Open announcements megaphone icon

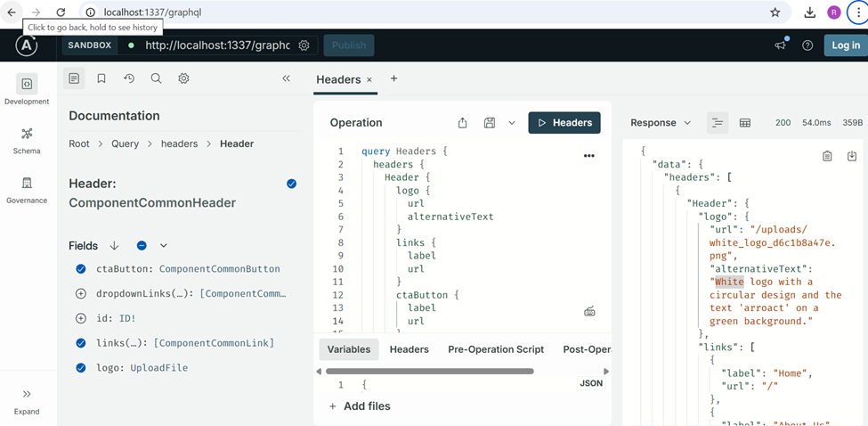pos(781,45)
